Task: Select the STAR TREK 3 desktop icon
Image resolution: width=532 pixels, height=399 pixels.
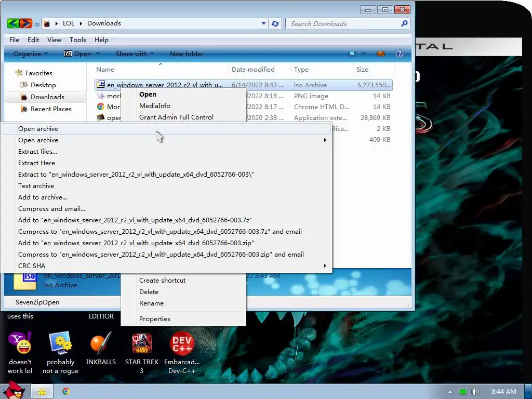Action: coord(142,353)
